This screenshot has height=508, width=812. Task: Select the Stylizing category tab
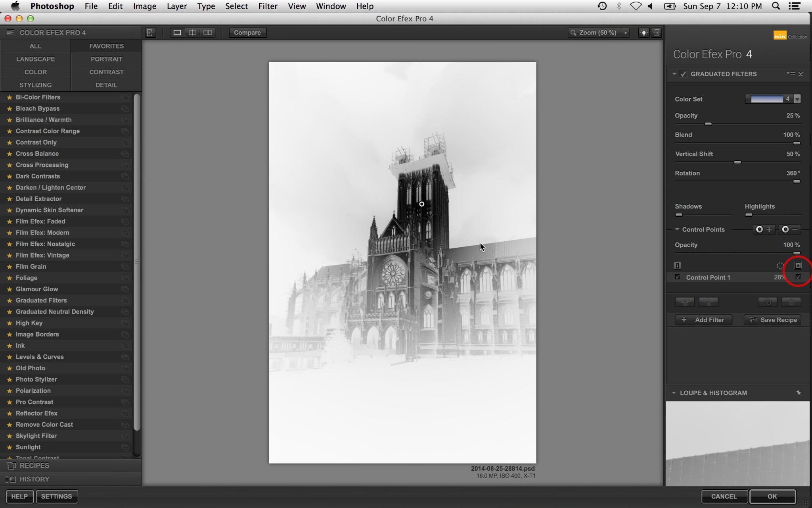pyautogui.click(x=35, y=85)
